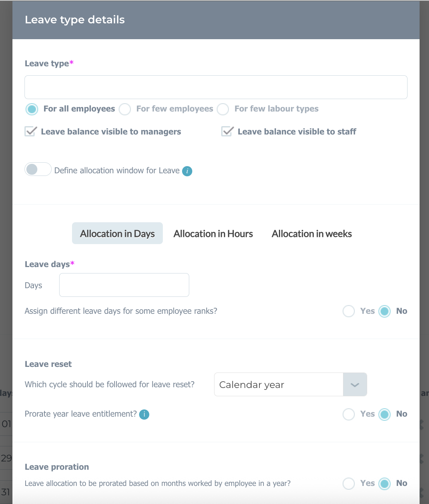
Task: Click the allocation window info icon
Action: click(x=187, y=171)
